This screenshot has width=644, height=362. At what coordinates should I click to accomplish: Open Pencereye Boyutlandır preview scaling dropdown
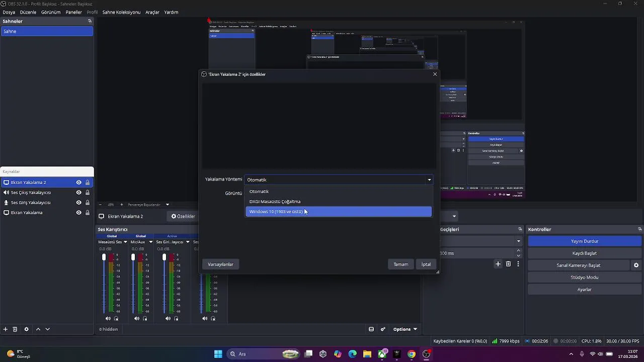point(148,205)
